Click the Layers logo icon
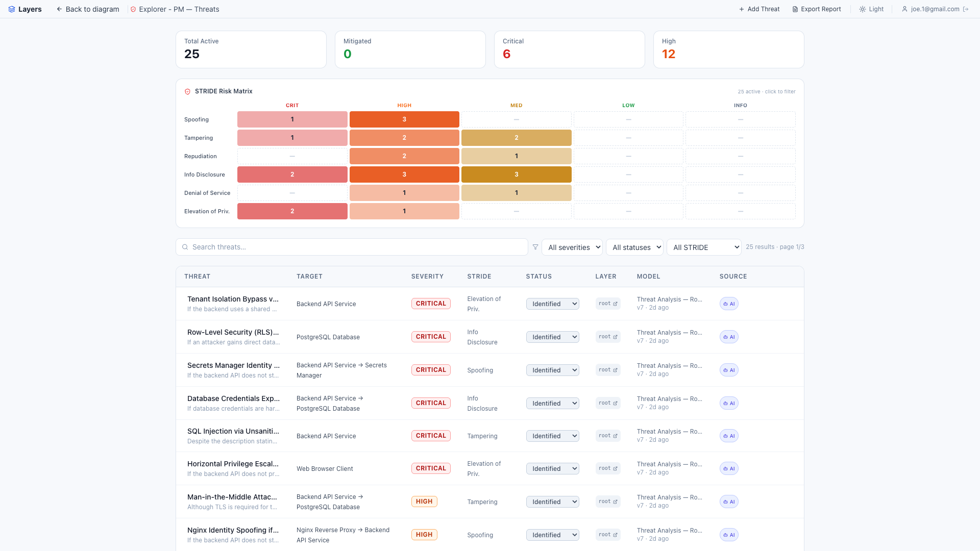 [12, 9]
